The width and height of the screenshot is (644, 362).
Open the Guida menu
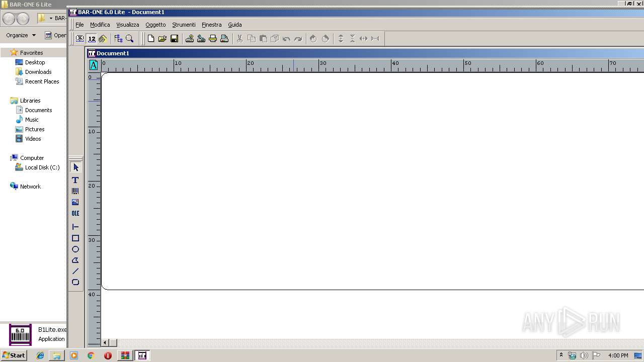pos(235,25)
